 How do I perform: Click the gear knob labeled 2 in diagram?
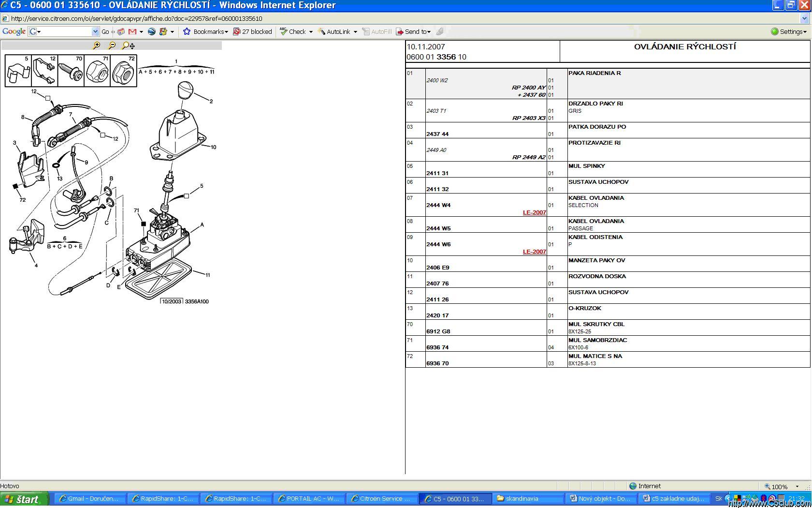point(185,90)
